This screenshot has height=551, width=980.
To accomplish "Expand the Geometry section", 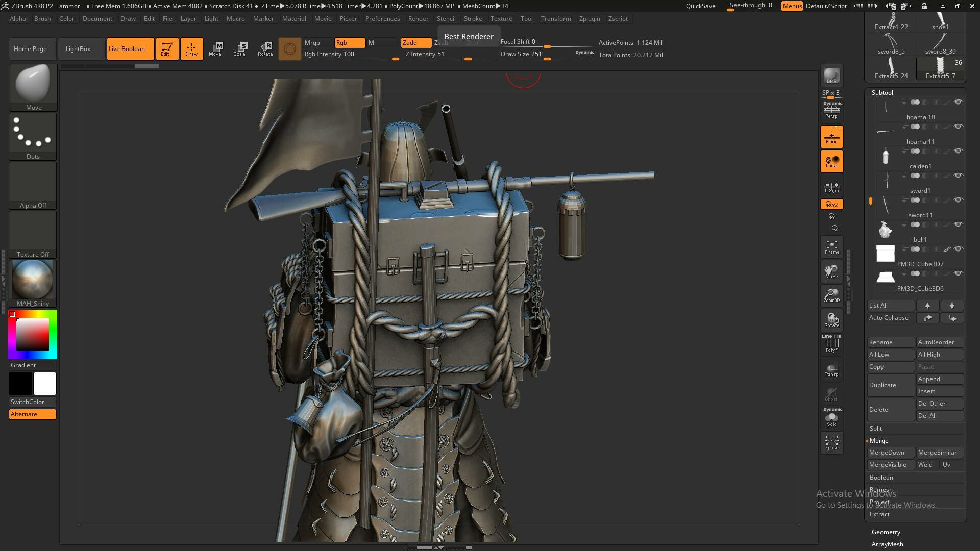I will pos(886,532).
